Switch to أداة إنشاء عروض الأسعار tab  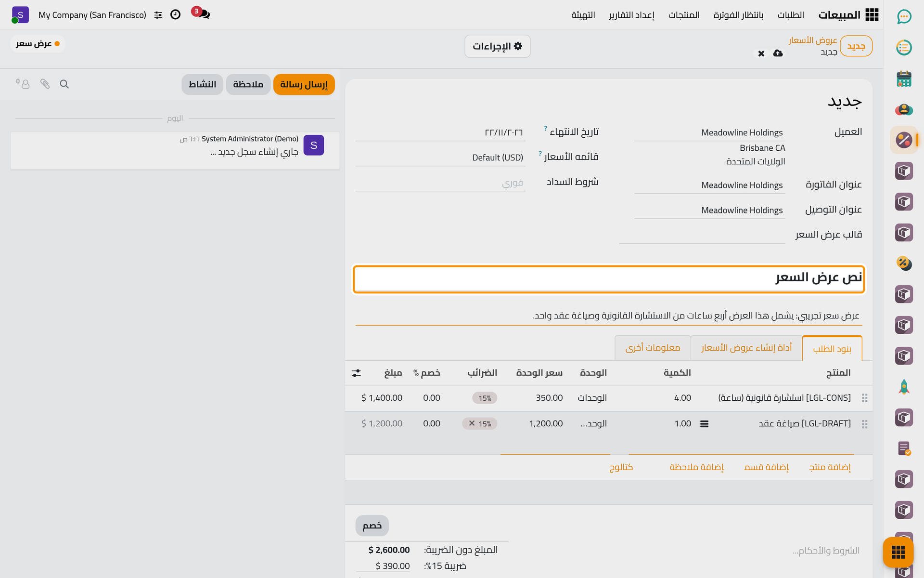click(x=746, y=348)
